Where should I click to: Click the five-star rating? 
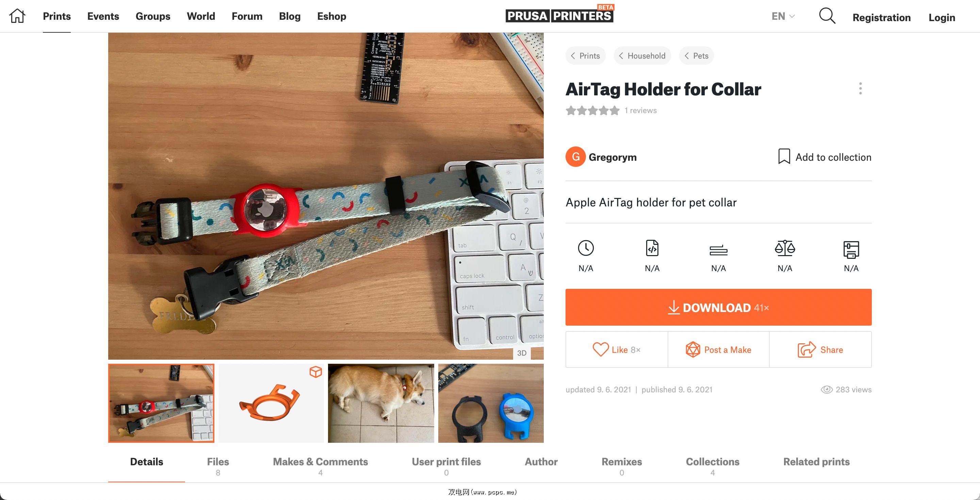pos(592,110)
